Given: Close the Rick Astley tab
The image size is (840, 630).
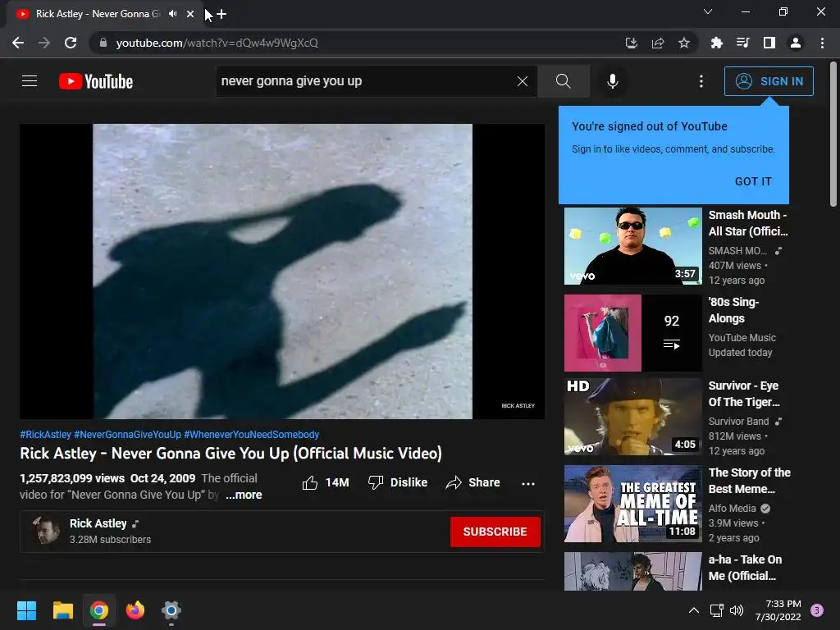Looking at the screenshot, I should [x=190, y=14].
